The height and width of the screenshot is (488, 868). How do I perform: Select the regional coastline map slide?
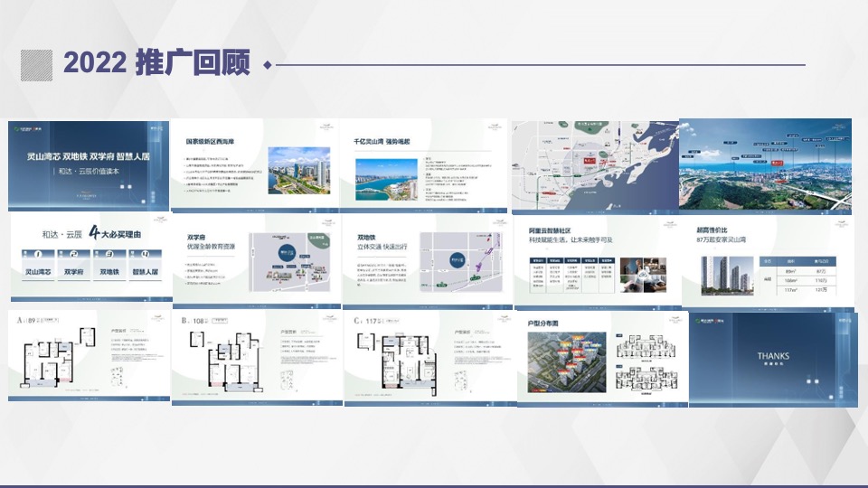[594, 165]
